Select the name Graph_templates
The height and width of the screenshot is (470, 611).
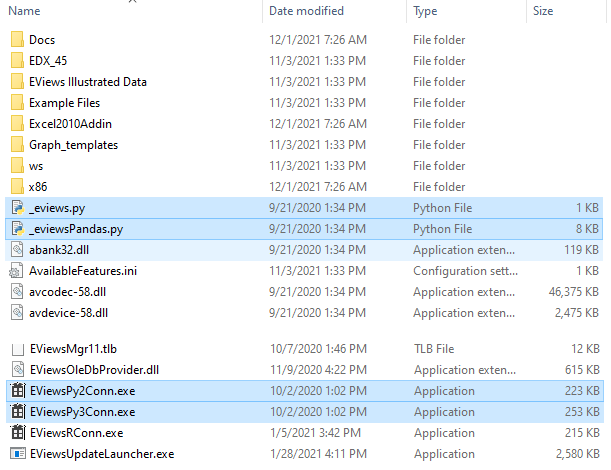tap(73, 145)
